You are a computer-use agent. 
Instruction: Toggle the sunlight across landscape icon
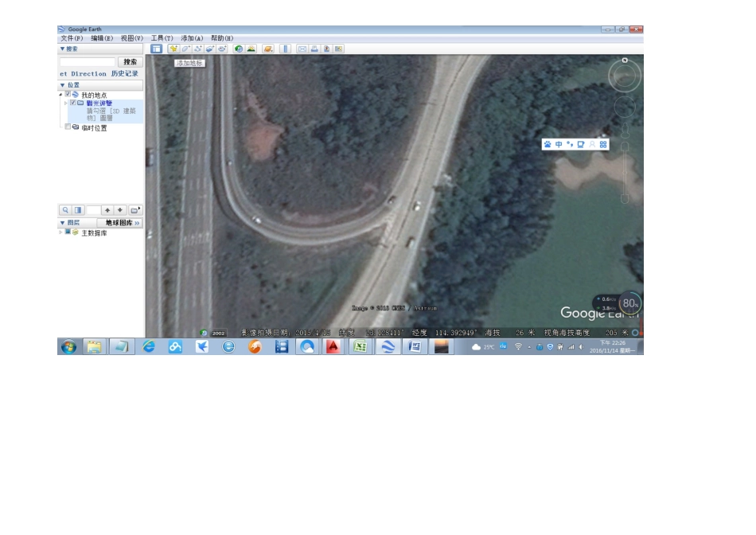pyautogui.click(x=251, y=49)
